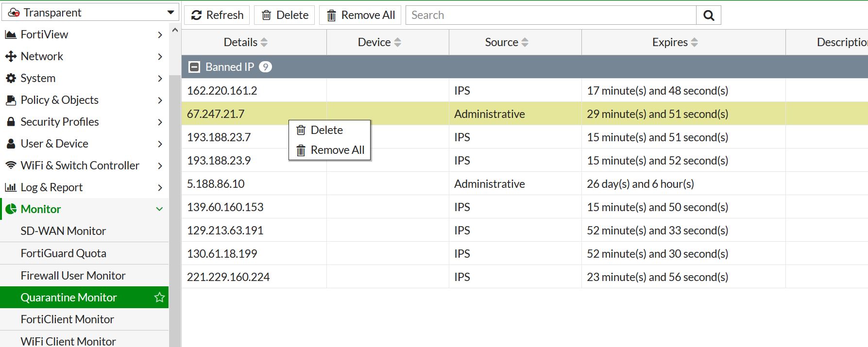The image size is (868, 347).
Task: Select banned IP 221.229.160.224
Action: point(228,277)
